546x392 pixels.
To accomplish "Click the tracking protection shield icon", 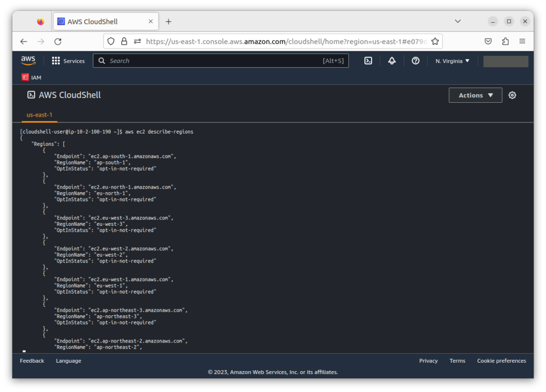I will pos(111,42).
